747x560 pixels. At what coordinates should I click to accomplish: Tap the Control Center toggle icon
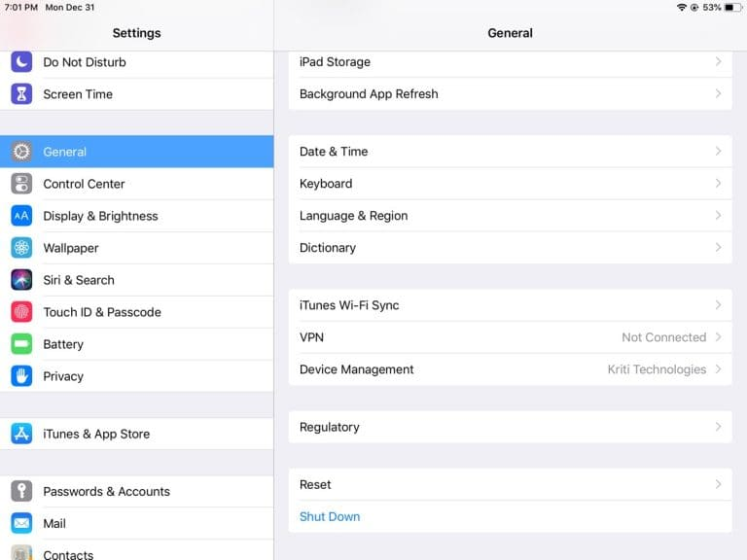click(21, 184)
